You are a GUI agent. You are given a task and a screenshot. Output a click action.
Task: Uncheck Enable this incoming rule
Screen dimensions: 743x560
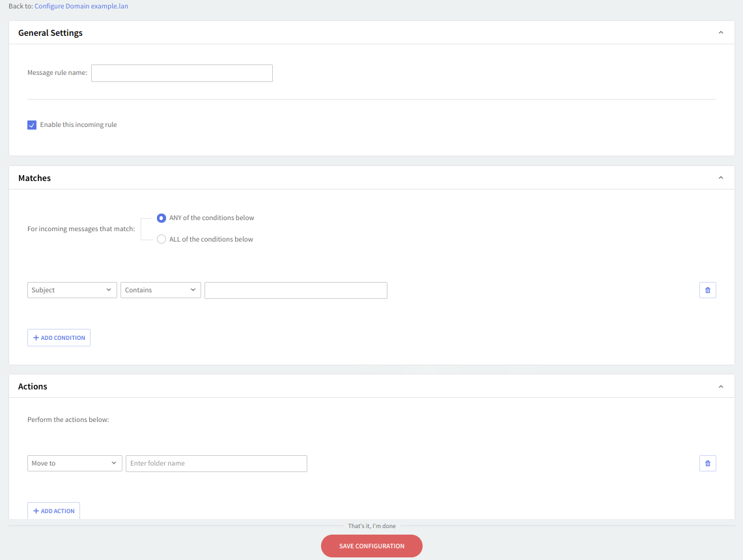pos(32,125)
